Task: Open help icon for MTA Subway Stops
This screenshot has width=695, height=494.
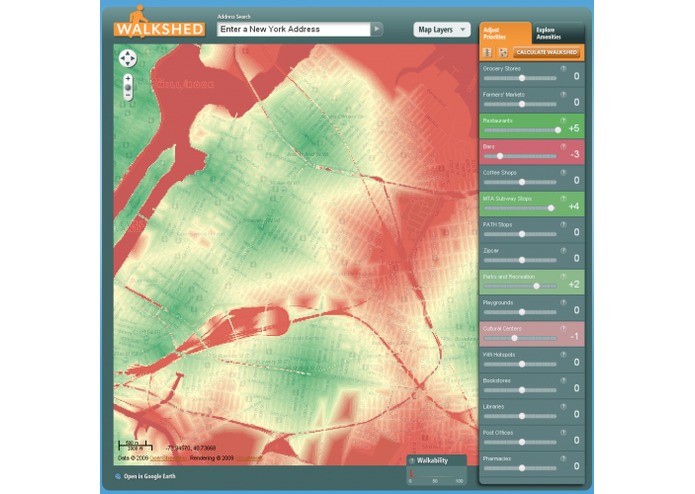Action: coord(563,198)
